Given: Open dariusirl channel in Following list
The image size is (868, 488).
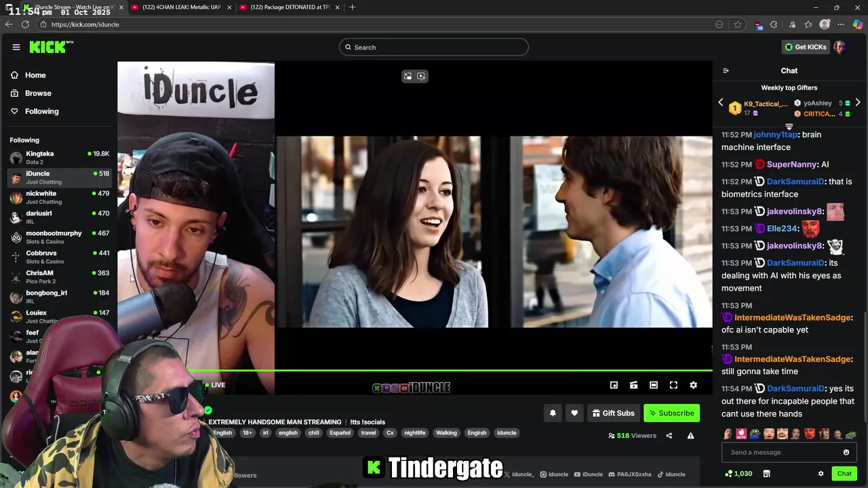Looking at the screenshot, I should click(60, 217).
